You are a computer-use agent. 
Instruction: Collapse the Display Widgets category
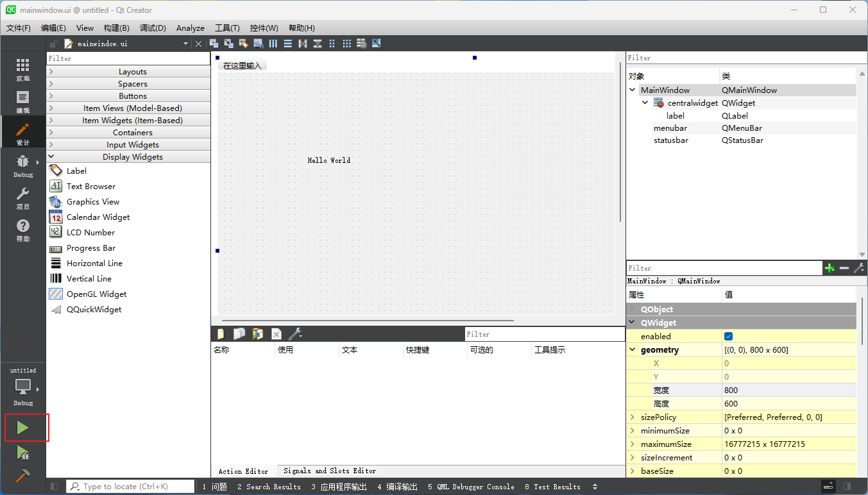[x=132, y=157]
